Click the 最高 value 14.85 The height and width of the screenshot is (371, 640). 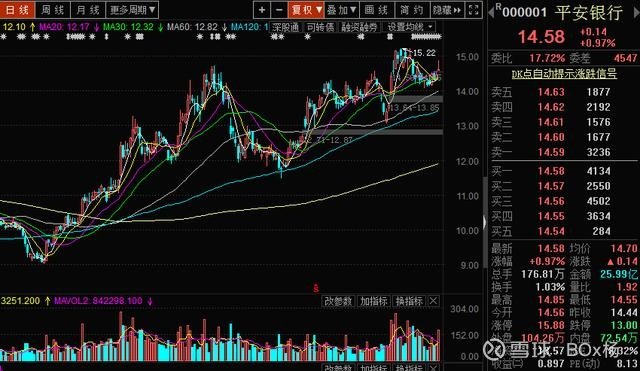pyautogui.click(x=551, y=300)
